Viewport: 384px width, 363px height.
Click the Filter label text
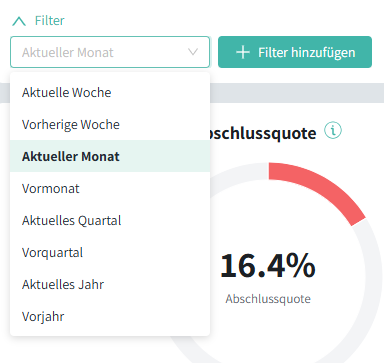coord(50,21)
